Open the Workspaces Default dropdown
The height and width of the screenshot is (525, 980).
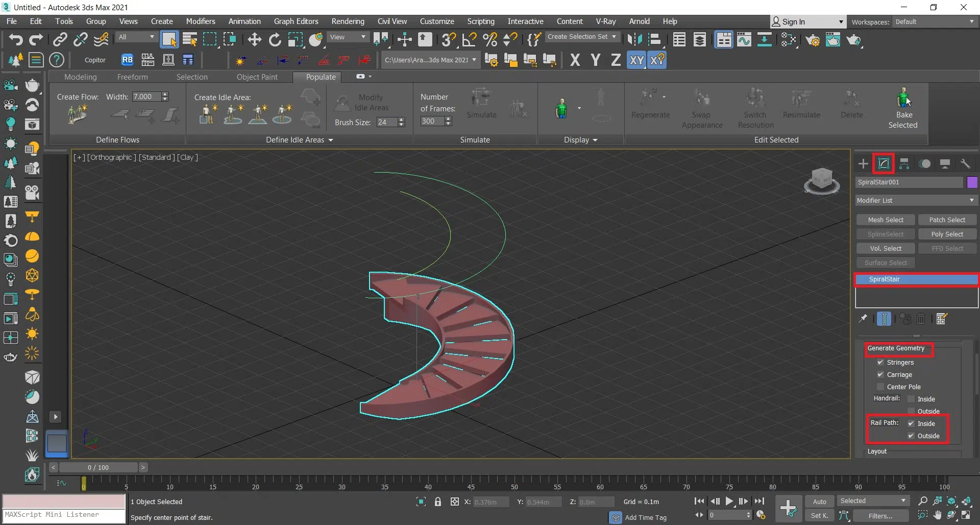tap(934, 22)
